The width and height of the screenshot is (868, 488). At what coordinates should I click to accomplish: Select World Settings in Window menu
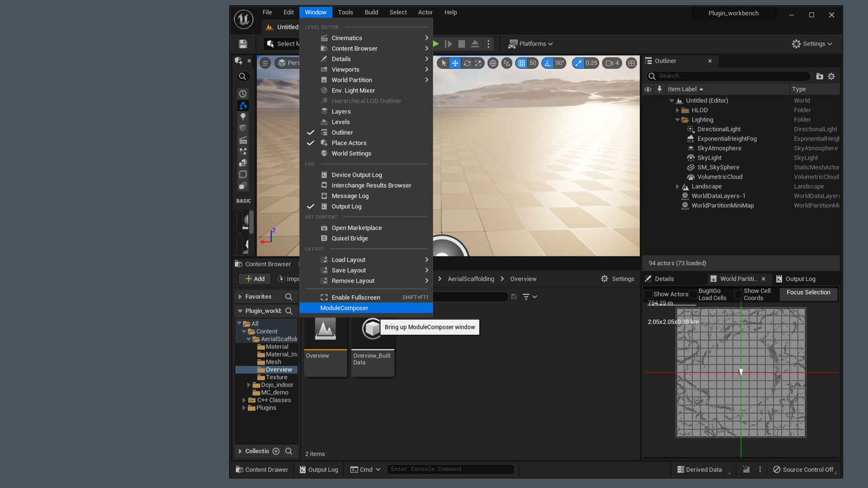(366, 154)
